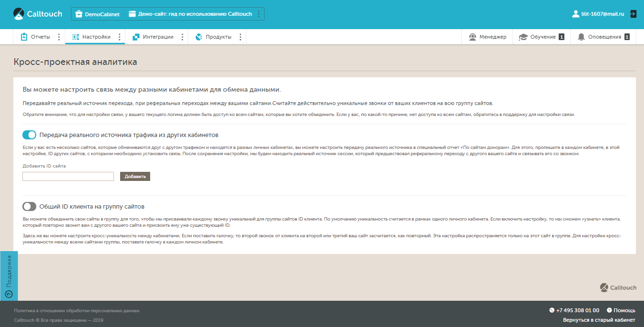Click the logout icon next to email
This screenshot has height=327, width=644.
(633, 14)
